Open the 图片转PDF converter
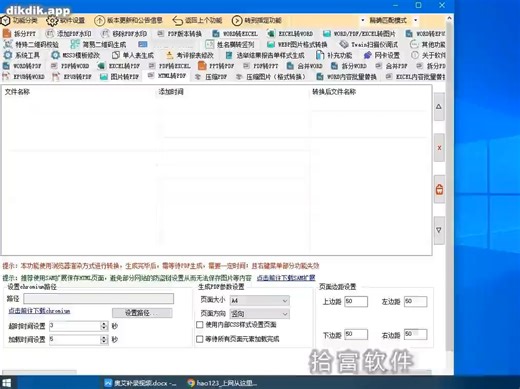The image size is (520, 389). 120,77
